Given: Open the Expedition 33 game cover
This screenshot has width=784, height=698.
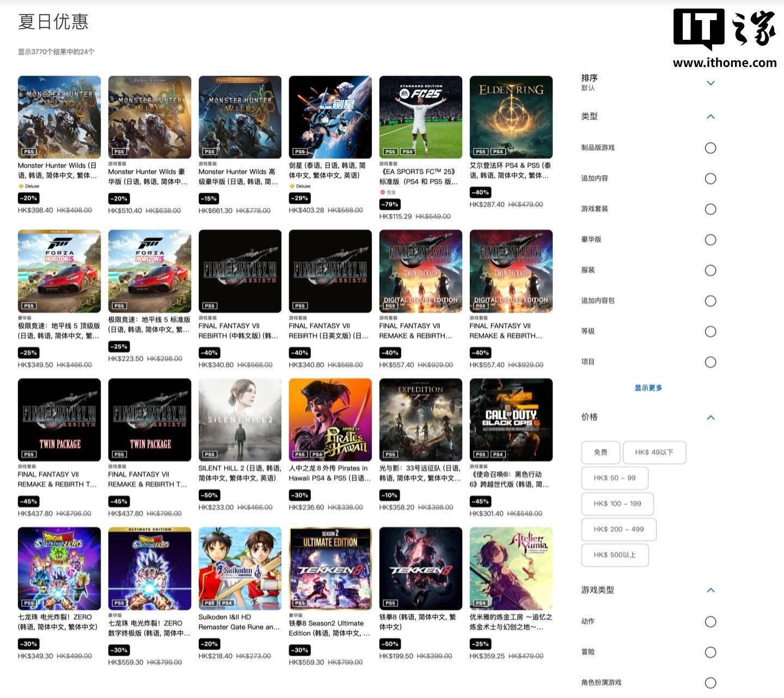Looking at the screenshot, I should coord(421,420).
